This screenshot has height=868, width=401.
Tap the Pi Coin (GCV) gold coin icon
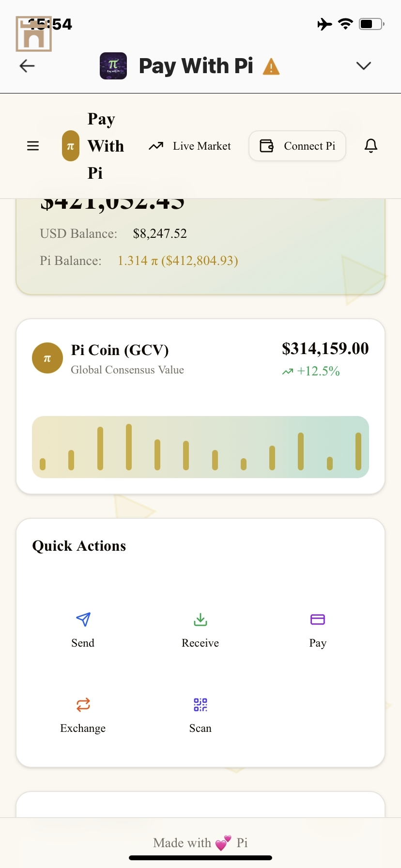(47, 358)
